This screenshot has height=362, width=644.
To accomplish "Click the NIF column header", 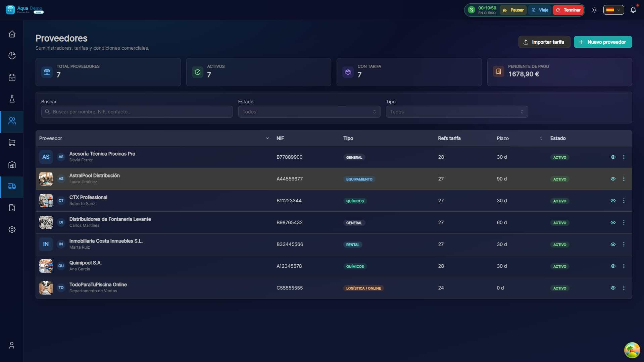I will tap(280, 138).
